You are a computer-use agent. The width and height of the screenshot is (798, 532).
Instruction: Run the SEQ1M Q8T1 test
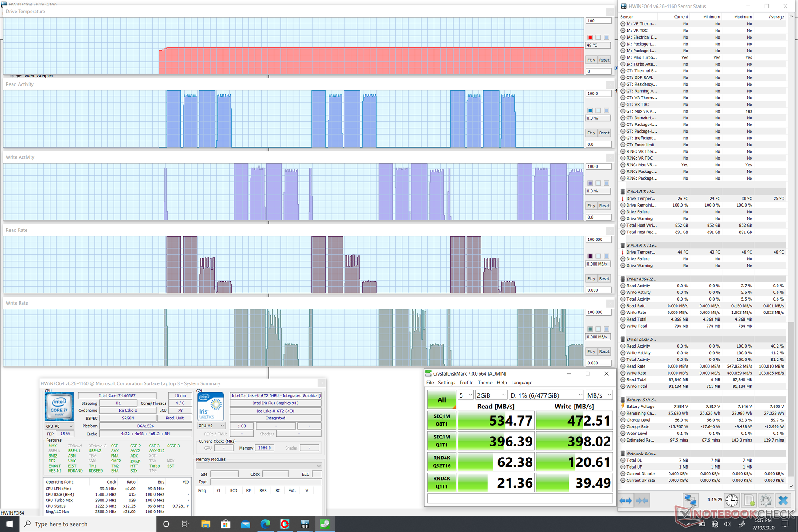(442, 420)
